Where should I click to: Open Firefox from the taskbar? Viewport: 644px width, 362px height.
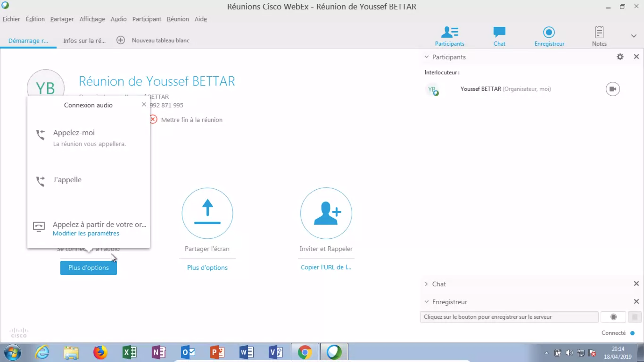pyautogui.click(x=100, y=352)
